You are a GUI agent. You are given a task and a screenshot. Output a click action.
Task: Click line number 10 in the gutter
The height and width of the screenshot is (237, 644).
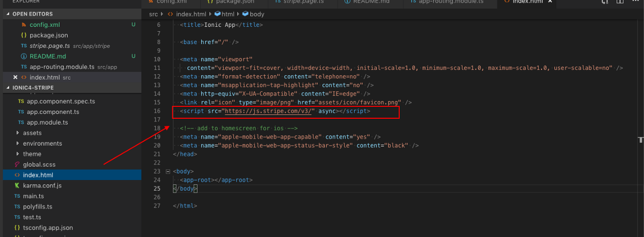point(157,59)
